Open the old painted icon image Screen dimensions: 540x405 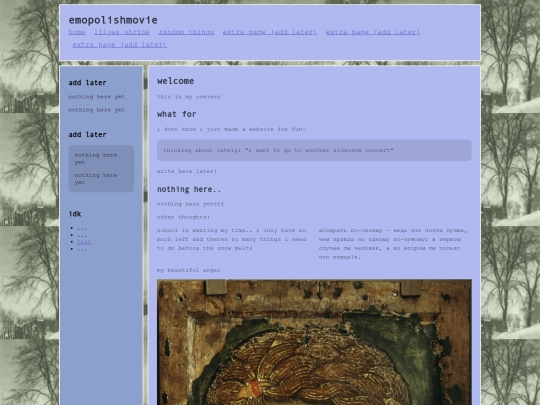(x=314, y=342)
